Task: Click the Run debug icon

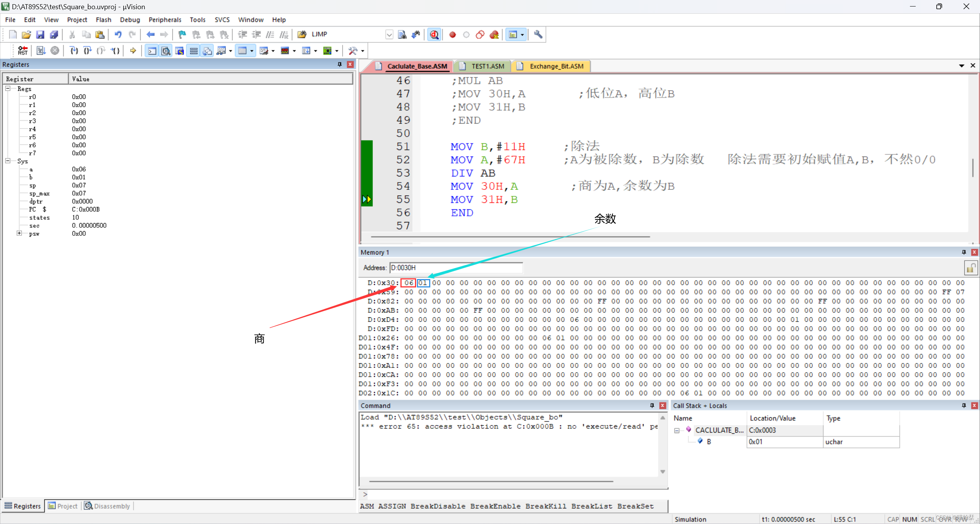Action: [x=41, y=51]
